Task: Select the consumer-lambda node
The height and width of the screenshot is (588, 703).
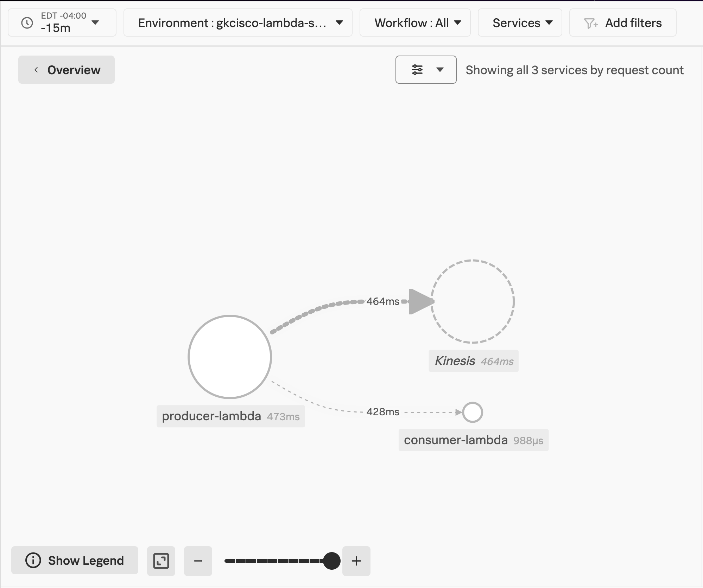Action: (x=473, y=411)
